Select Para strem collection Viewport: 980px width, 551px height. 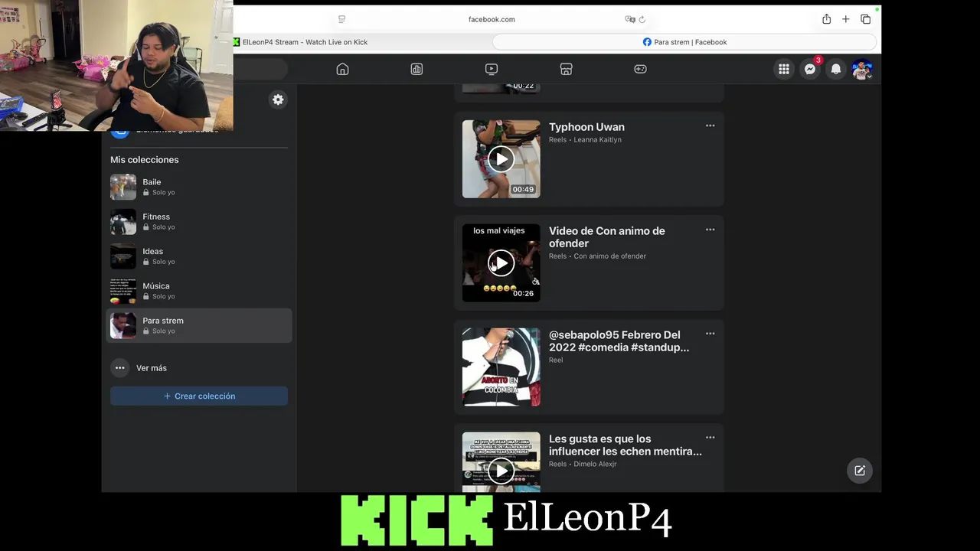199,325
